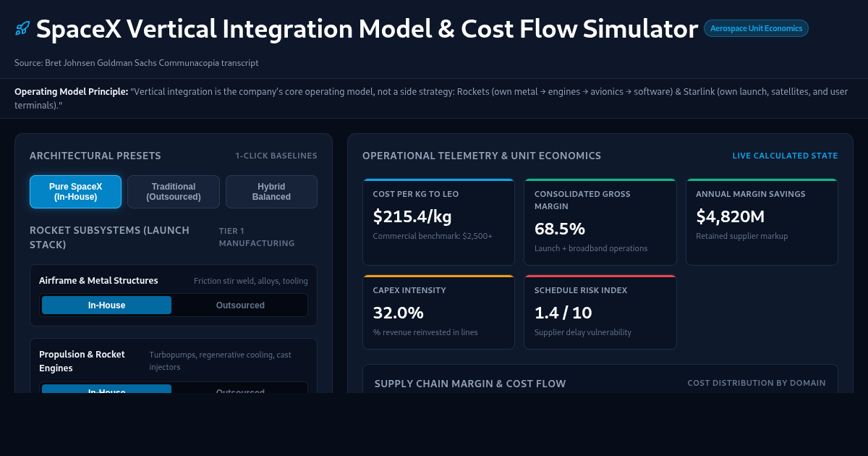Click the Operating Model Principle label

[71, 92]
